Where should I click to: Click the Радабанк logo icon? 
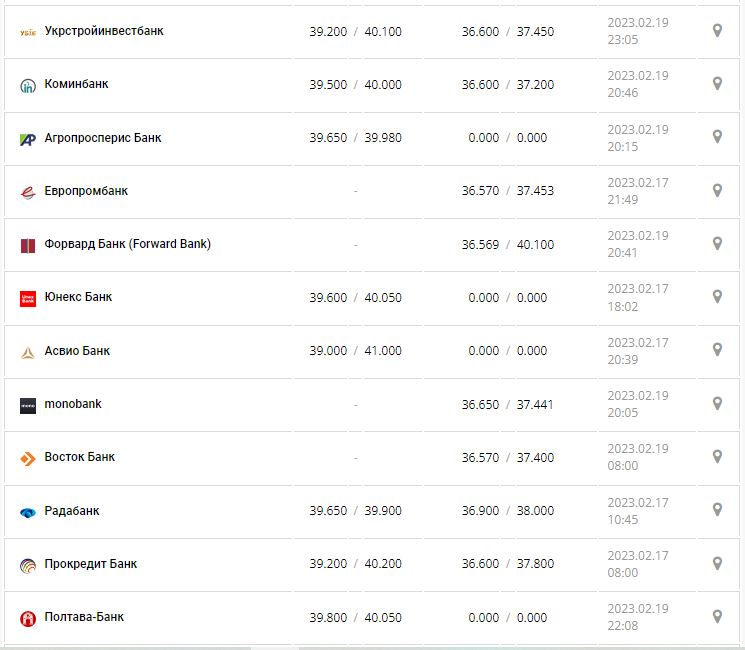click(28, 512)
